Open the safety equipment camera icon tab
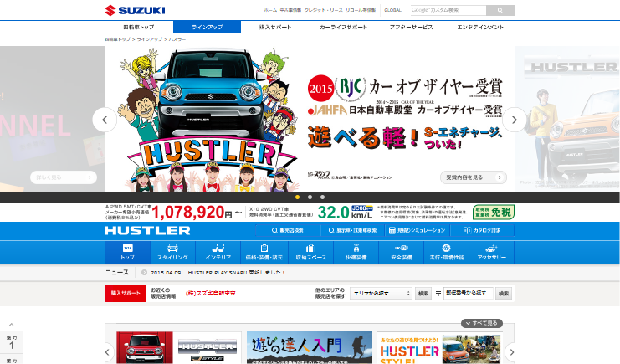This screenshot has height=364, width=620. [x=402, y=252]
